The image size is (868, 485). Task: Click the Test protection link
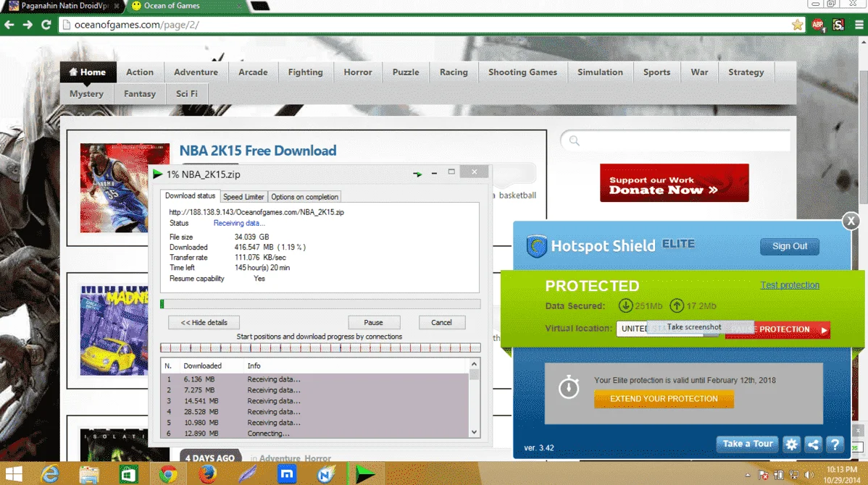[x=790, y=284]
